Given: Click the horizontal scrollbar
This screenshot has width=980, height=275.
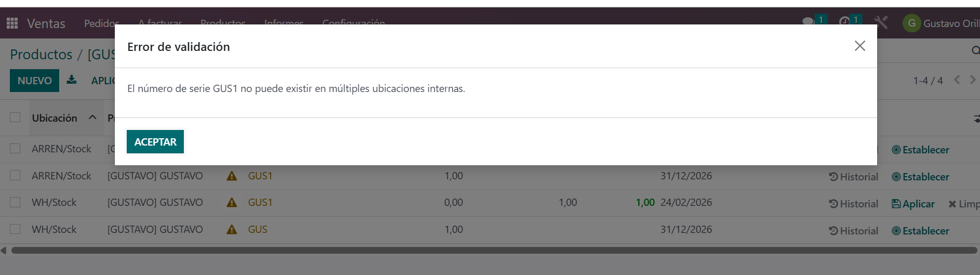Looking at the screenshot, I should click(x=493, y=251).
